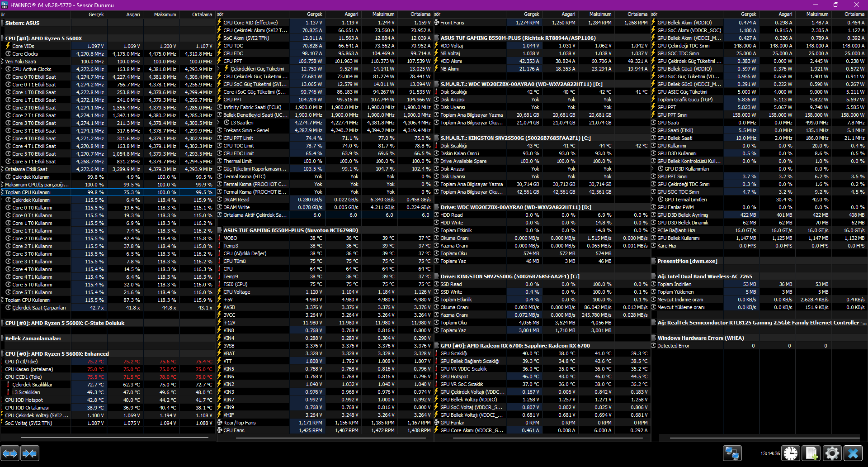The height and width of the screenshot is (467, 868).
Task: Click the lightning icon beside Core VIDs
Action: tap(8, 46)
